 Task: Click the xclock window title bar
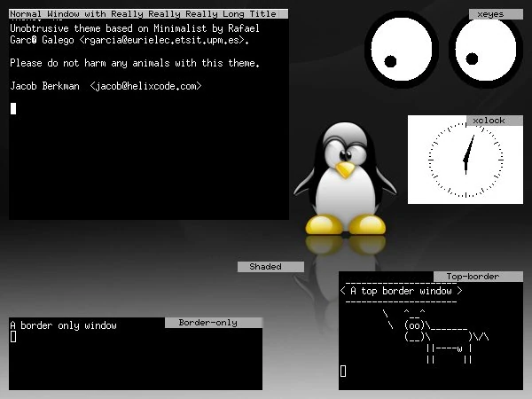tap(495, 121)
